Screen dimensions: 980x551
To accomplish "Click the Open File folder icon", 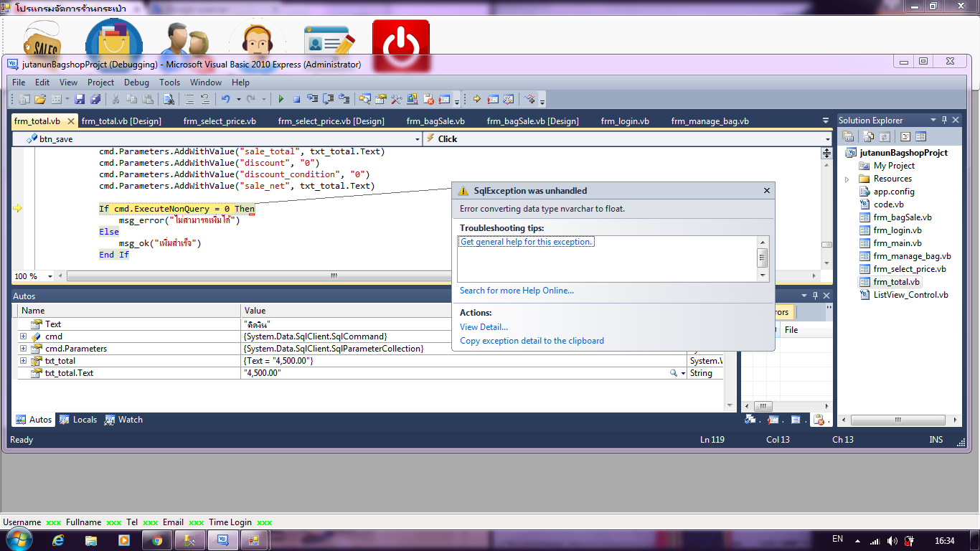I will coord(41,99).
